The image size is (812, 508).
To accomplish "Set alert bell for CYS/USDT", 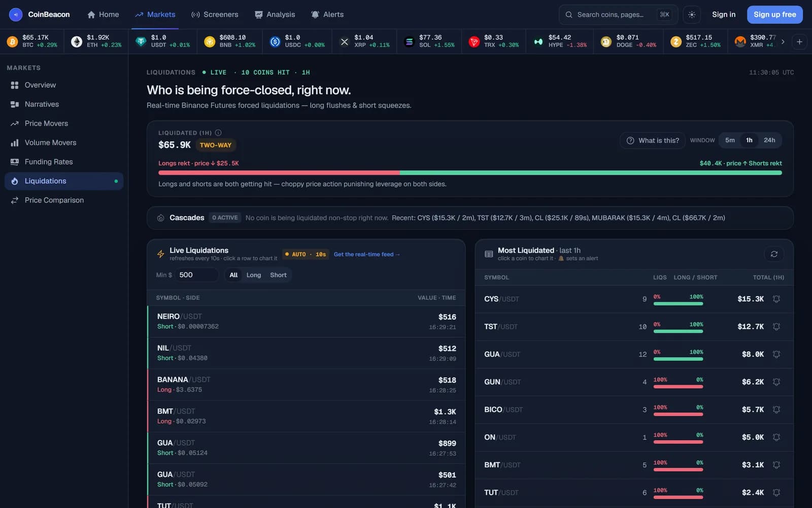I will pos(776,299).
